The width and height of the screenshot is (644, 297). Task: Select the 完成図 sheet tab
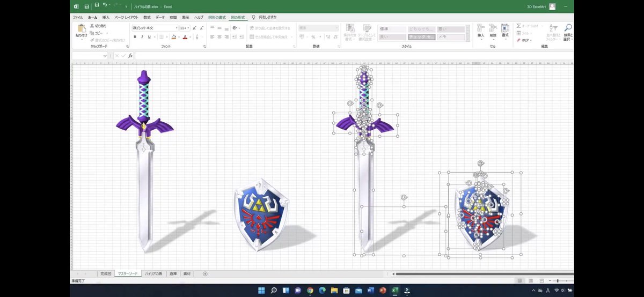(x=106, y=273)
